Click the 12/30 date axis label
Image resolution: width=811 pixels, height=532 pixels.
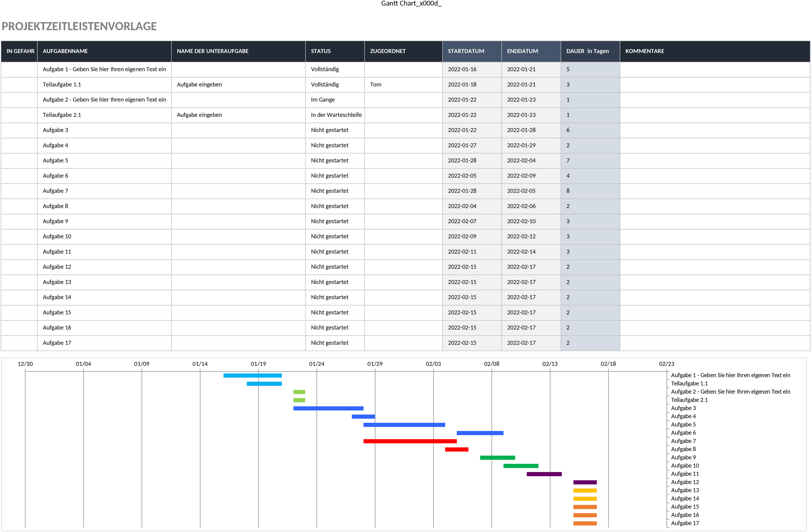pos(25,364)
